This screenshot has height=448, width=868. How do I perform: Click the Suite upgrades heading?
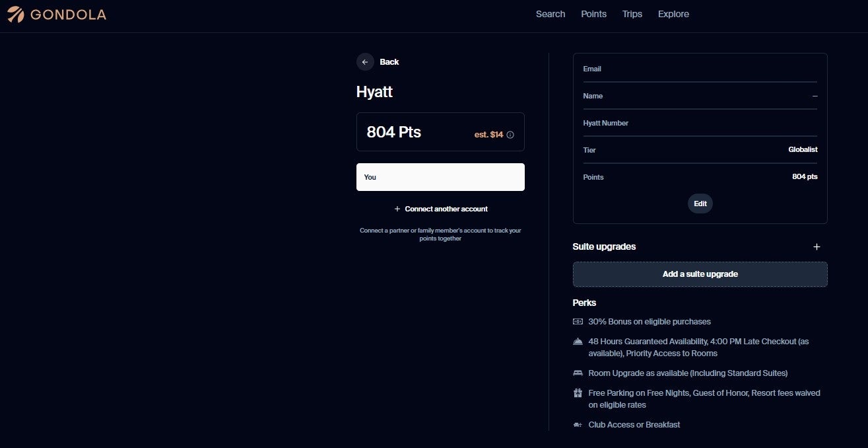[604, 246]
